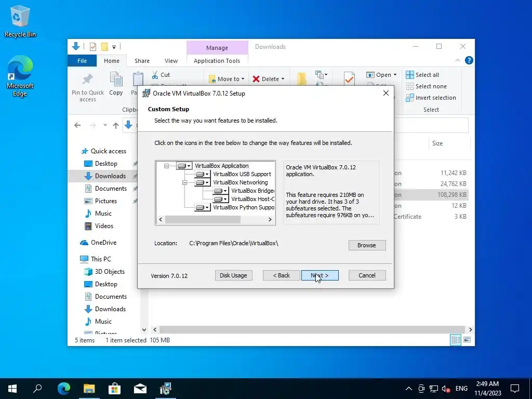This screenshot has height=399, width=532.
Task: Close the VirtualBox Setup dialog
Action: coord(386,93)
